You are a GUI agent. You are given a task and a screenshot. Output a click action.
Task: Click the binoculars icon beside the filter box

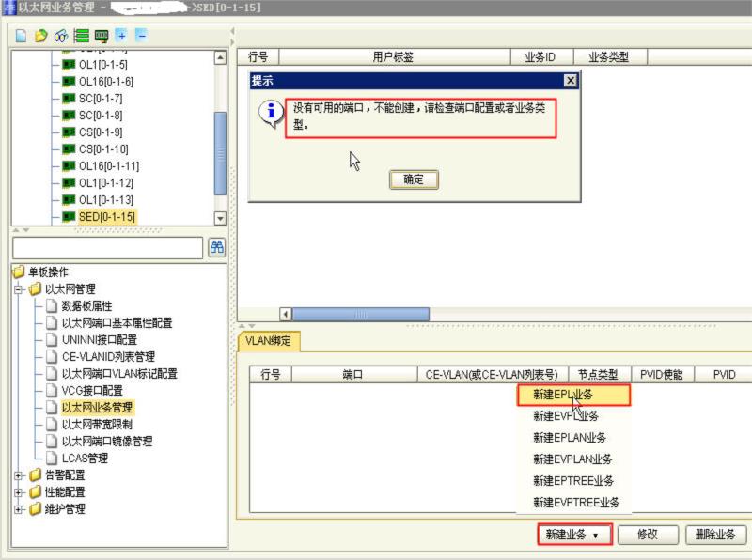point(217,247)
